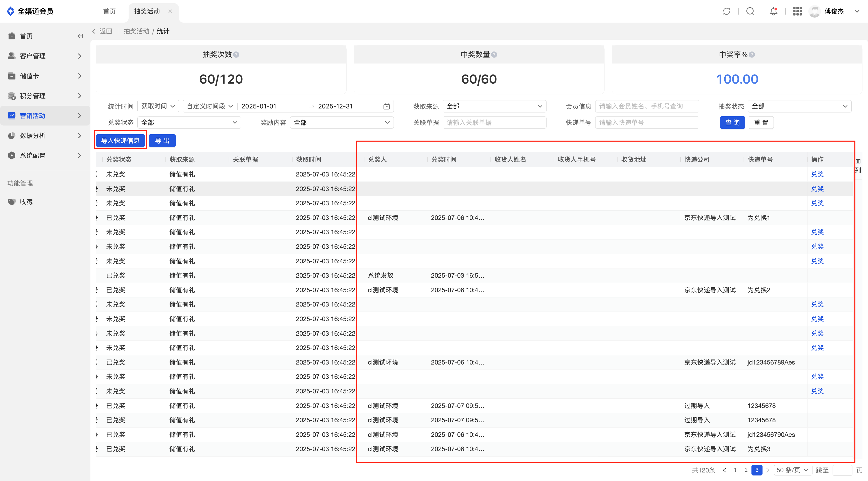Click the 导出 button

162,141
